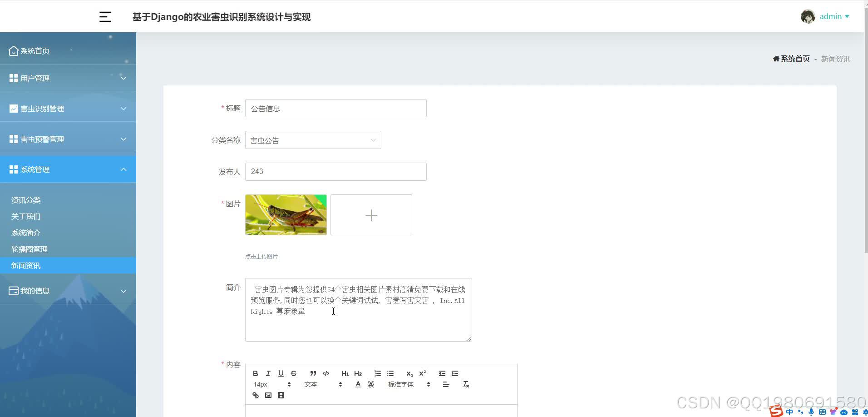Apply H1 heading formatting
This screenshot has width=868, height=417.
click(345, 373)
